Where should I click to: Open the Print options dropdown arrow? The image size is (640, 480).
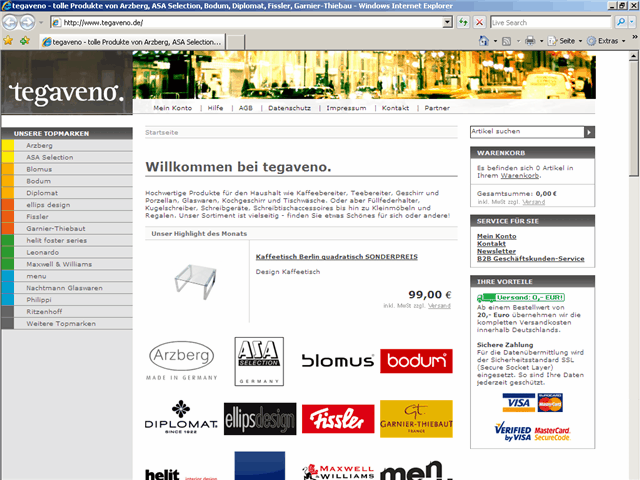click(541, 41)
